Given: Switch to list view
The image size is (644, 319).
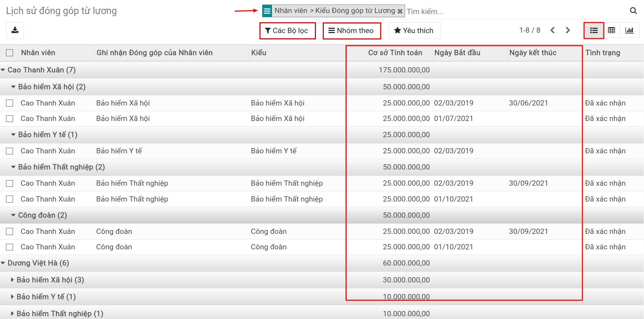Looking at the screenshot, I should click(594, 31).
